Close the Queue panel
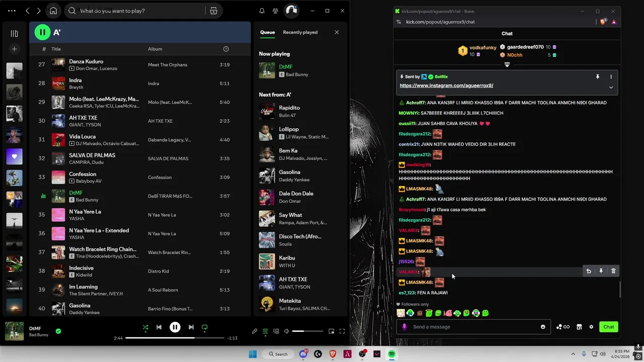The image size is (644, 362). (337, 32)
